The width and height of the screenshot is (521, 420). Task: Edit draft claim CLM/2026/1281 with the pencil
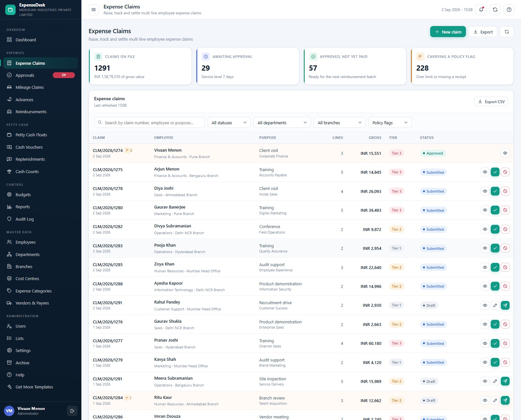(495, 381)
